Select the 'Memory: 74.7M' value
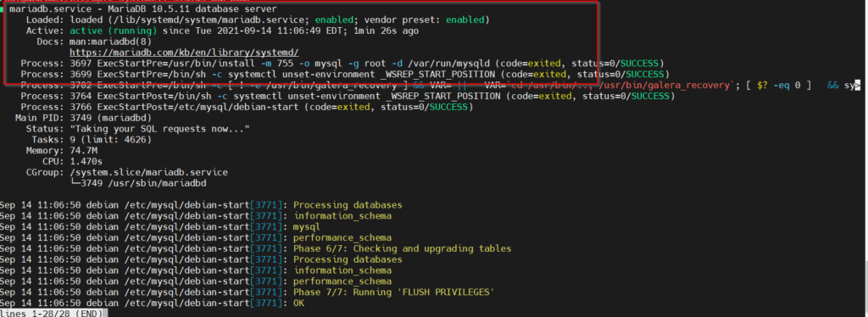The height and width of the screenshot is (317, 868). [x=84, y=151]
